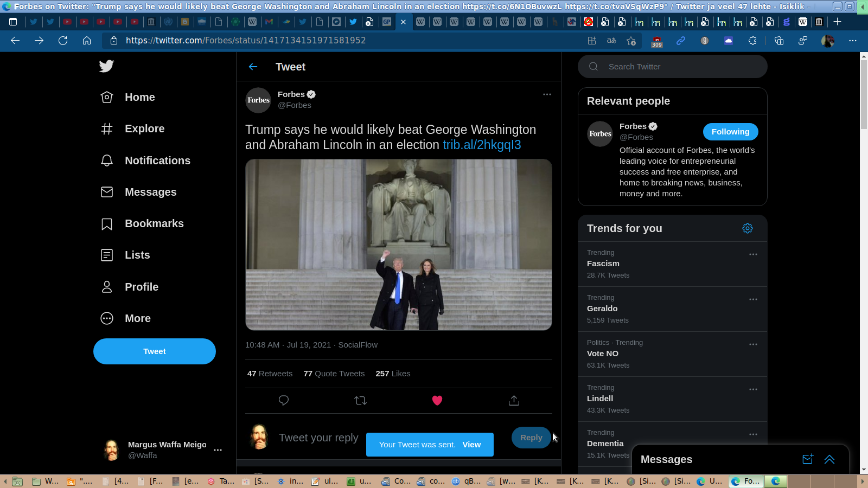This screenshot has width=868, height=488.
Task: Click the blue Tweet compose button
Action: tap(155, 351)
